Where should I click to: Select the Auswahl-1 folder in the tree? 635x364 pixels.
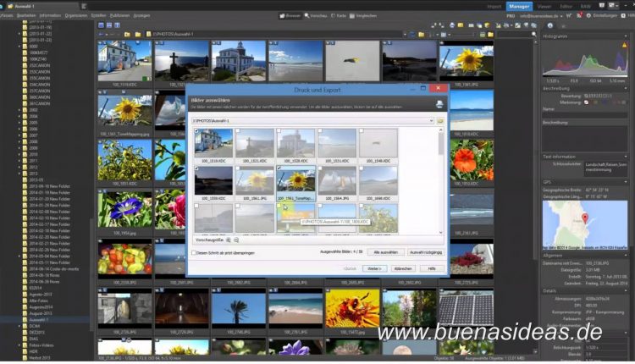tap(40, 319)
